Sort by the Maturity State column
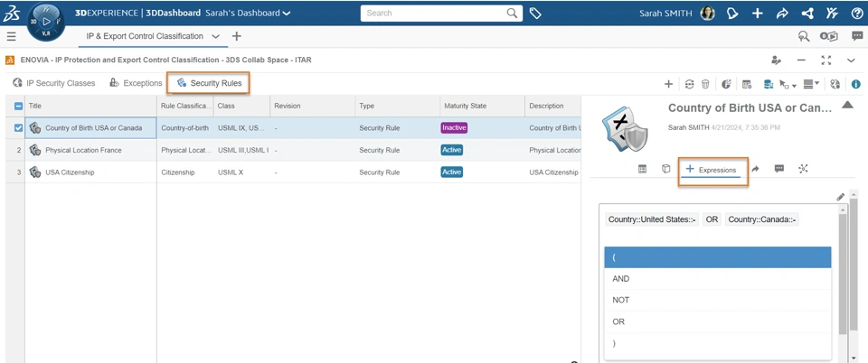 pyautogui.click(x=482, y=106)
